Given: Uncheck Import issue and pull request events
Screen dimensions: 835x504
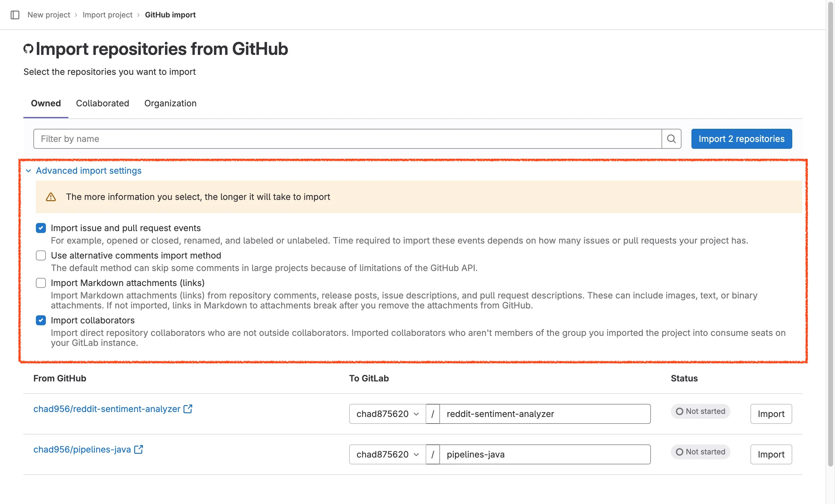Looking at the screenshot, I should (41, 228).
